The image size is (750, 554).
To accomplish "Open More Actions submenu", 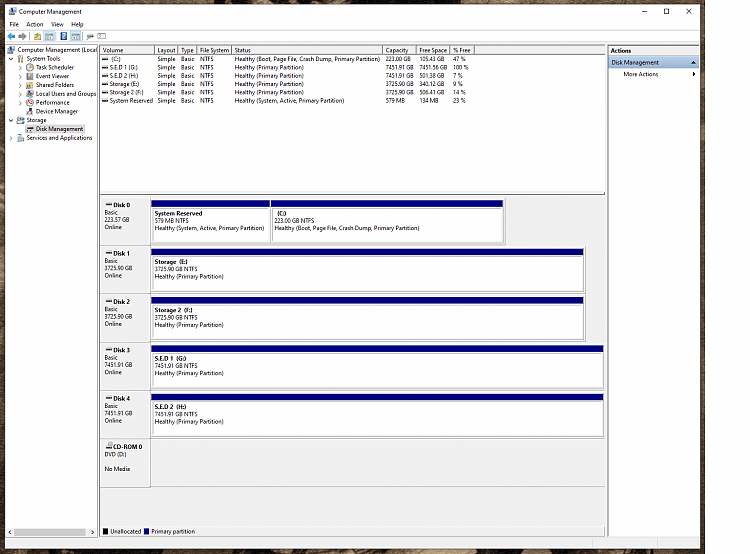I will click(x=653, y=74).
